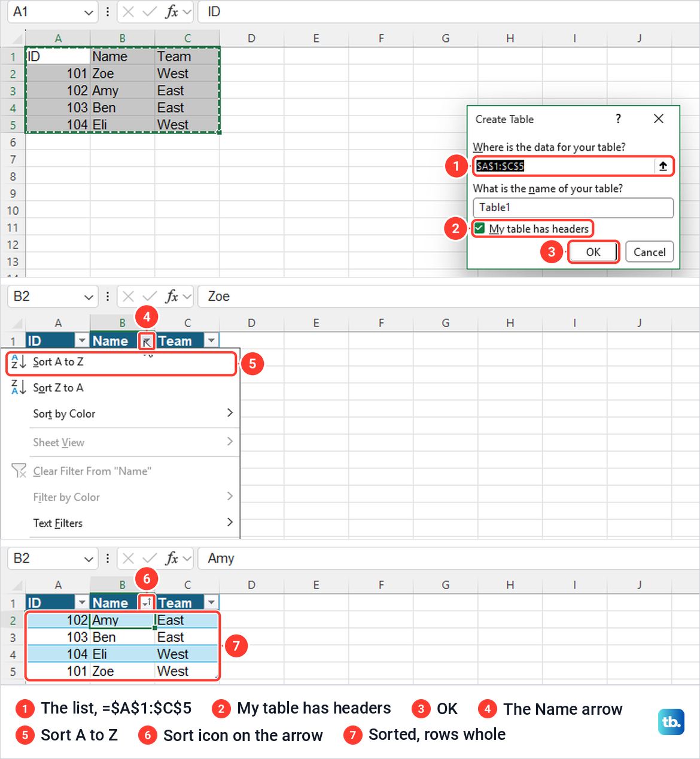Select Clear Filter From "Name"
The image size is (700, 759).
121,471
